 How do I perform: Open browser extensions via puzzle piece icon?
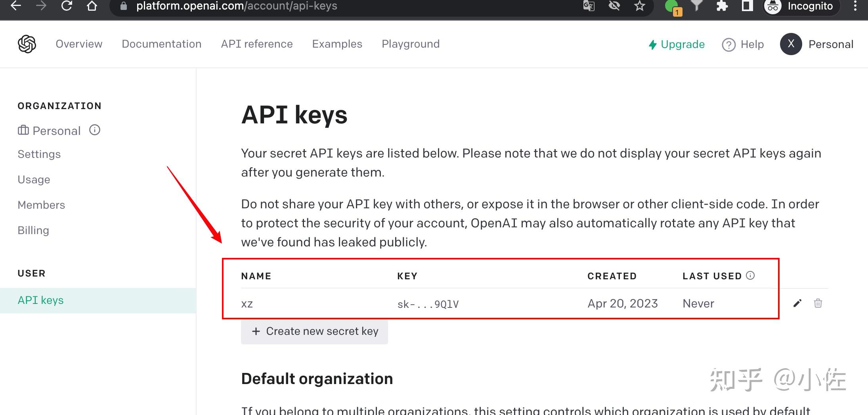pyautogui.click(x=722, y=6)
